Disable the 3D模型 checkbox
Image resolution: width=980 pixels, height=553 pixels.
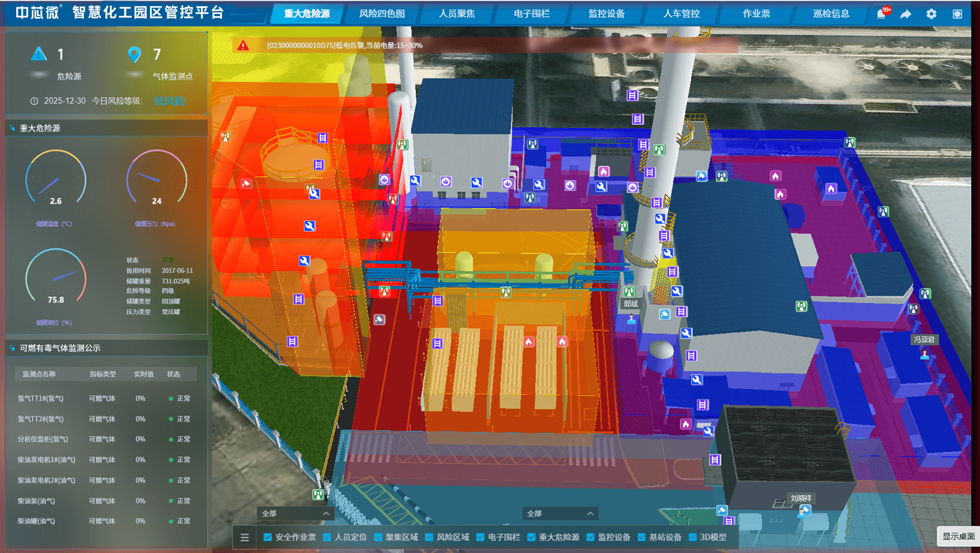693,537
